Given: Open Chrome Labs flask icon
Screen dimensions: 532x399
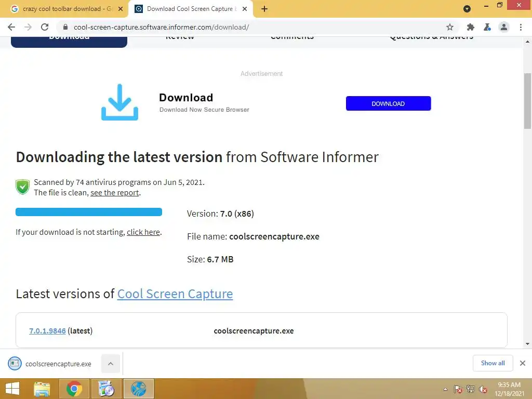Looking at the screenshot, I should click(487, 27).
